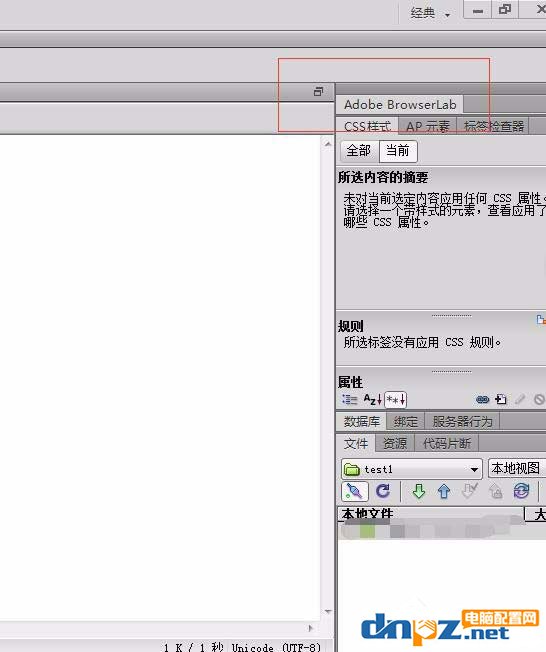The height and width of the screenshot is (652, 546).
Task: Toggle show only set properties view
Action: 395,400
